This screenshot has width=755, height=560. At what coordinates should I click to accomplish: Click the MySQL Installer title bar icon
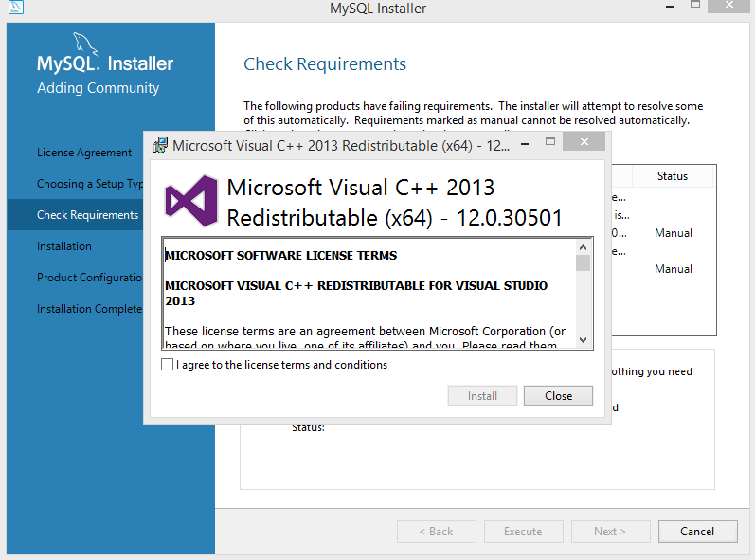pos(16,8)
